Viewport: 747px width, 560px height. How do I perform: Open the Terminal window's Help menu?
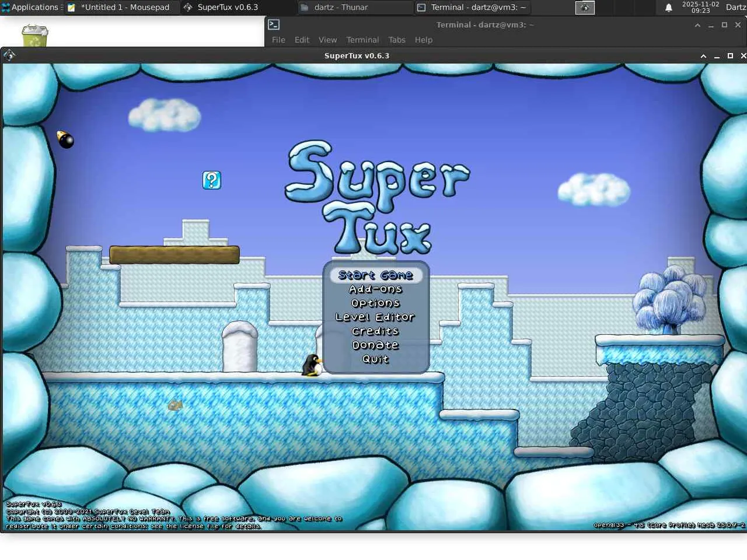pyautogui.click(x=424, y=40)
